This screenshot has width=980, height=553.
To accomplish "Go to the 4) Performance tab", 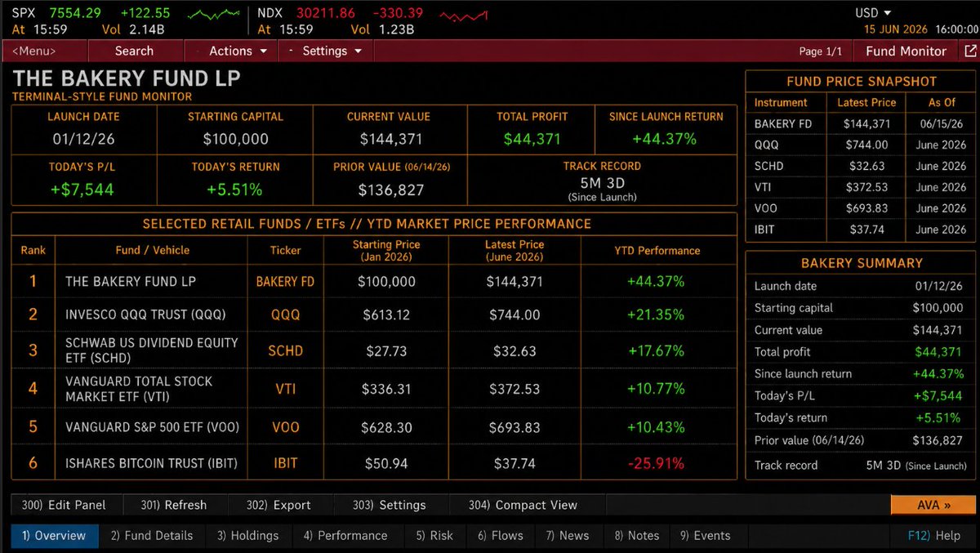I will pos(345,536).
